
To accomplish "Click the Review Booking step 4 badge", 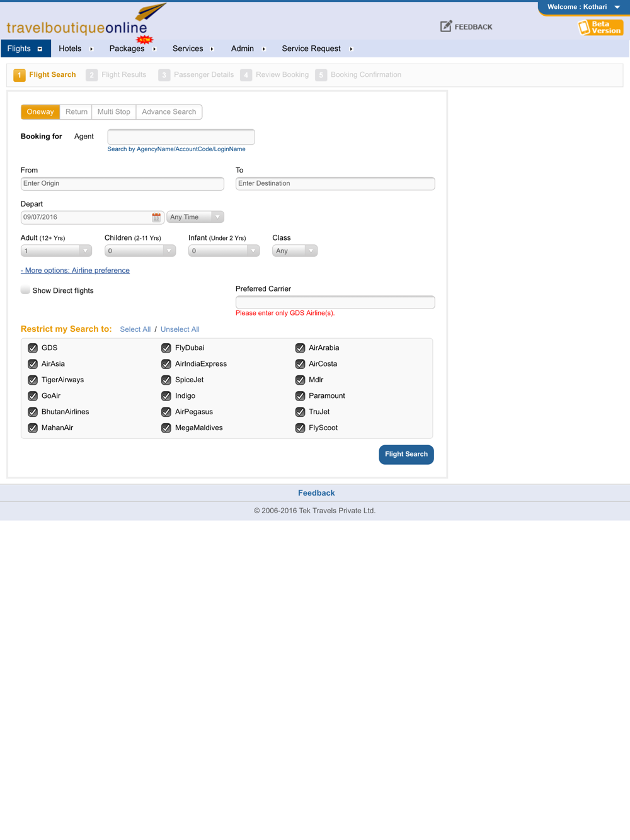I will tap(246, 75).
